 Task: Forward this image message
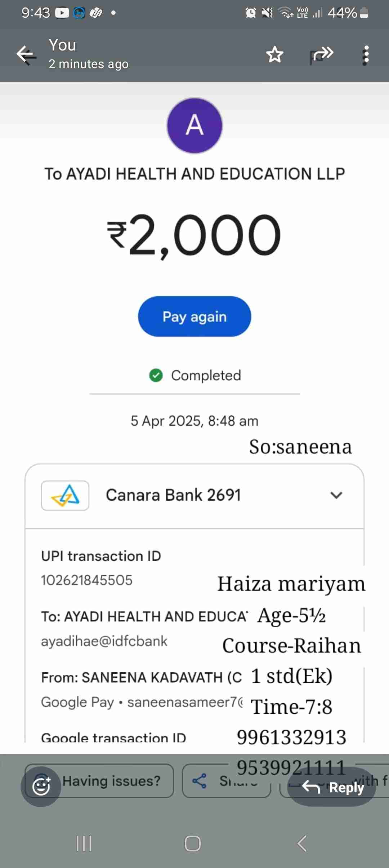(322, 55)
